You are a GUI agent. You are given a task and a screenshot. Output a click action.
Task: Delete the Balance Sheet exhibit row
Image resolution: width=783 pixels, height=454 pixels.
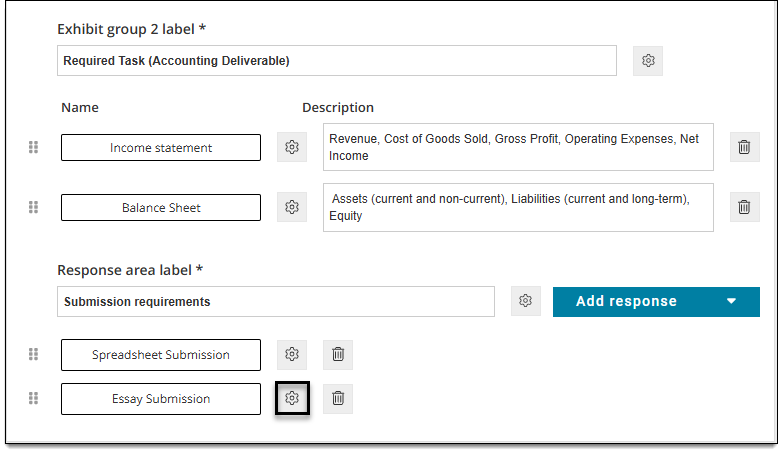745,207
